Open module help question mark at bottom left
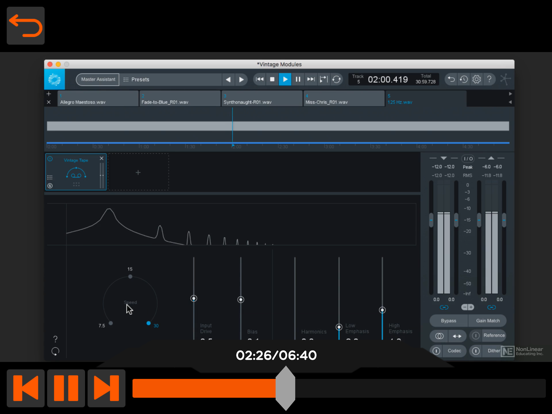 55,339
